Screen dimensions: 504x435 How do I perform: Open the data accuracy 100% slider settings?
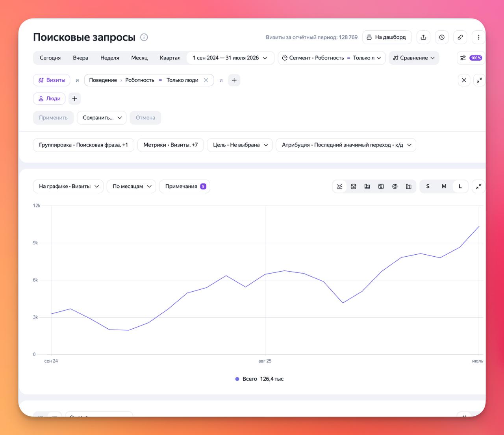tap(471, 58)
